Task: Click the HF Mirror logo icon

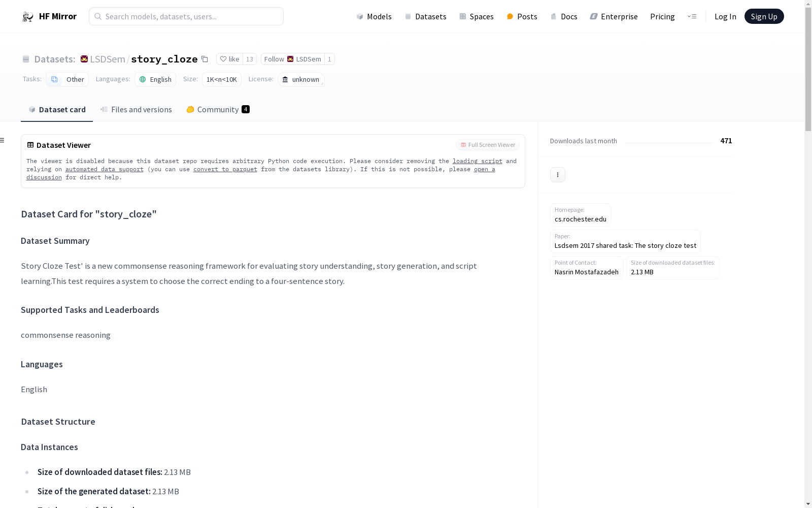Action: pos(28,17)
